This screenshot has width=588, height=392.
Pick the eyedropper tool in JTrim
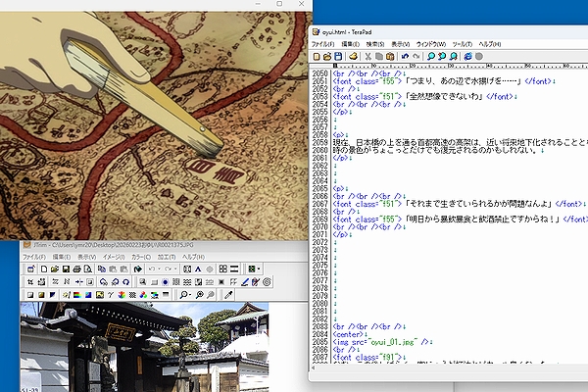tap(228, 294)
